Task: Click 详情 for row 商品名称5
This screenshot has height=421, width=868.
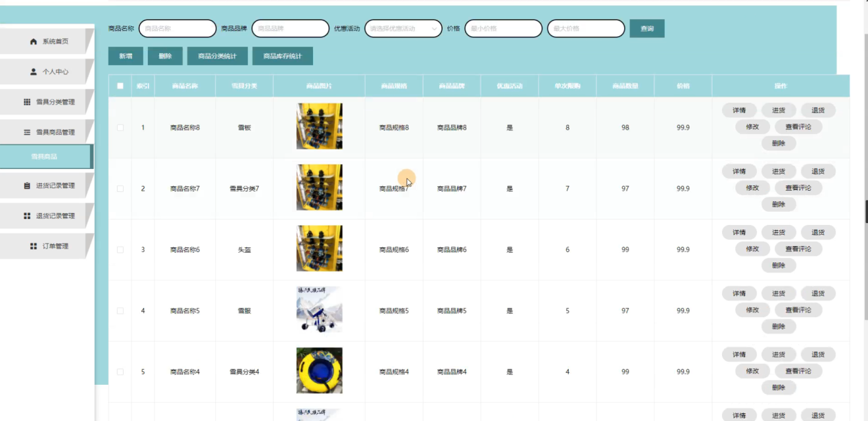Action: point(739,293)
